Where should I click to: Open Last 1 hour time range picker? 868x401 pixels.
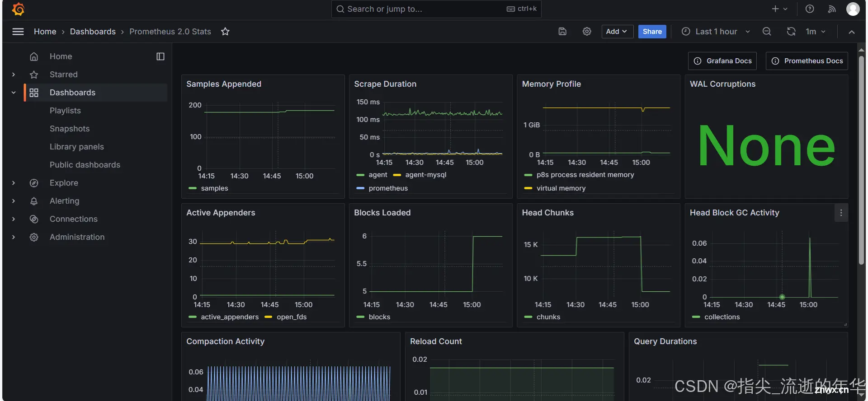tap(716, 32)
